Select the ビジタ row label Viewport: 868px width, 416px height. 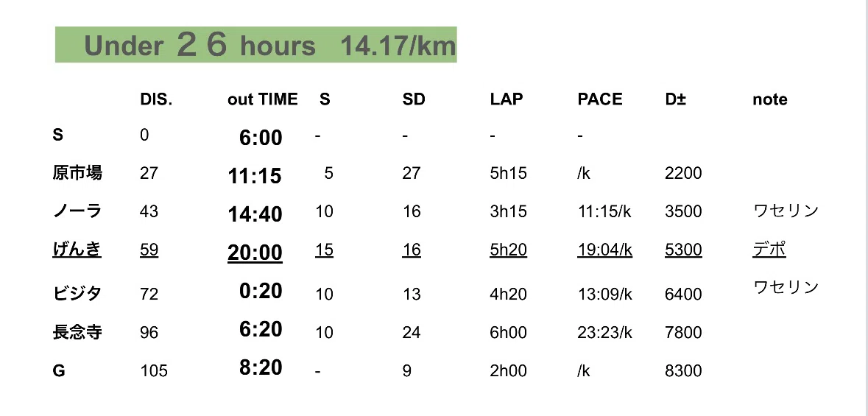pos(77,294)
